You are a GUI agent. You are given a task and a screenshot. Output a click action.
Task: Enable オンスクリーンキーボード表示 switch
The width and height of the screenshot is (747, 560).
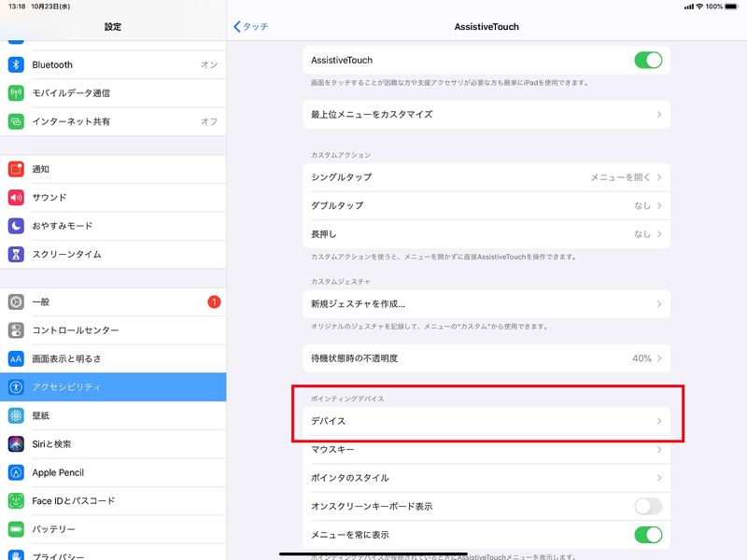click(648, 506)
